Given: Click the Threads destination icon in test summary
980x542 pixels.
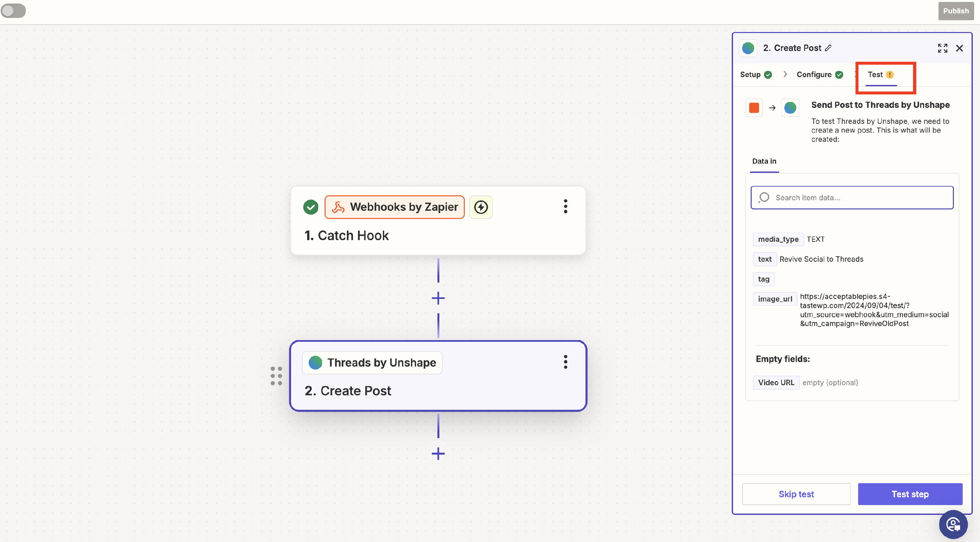Looking at the screenshot, I should click(x=790, y=107).
